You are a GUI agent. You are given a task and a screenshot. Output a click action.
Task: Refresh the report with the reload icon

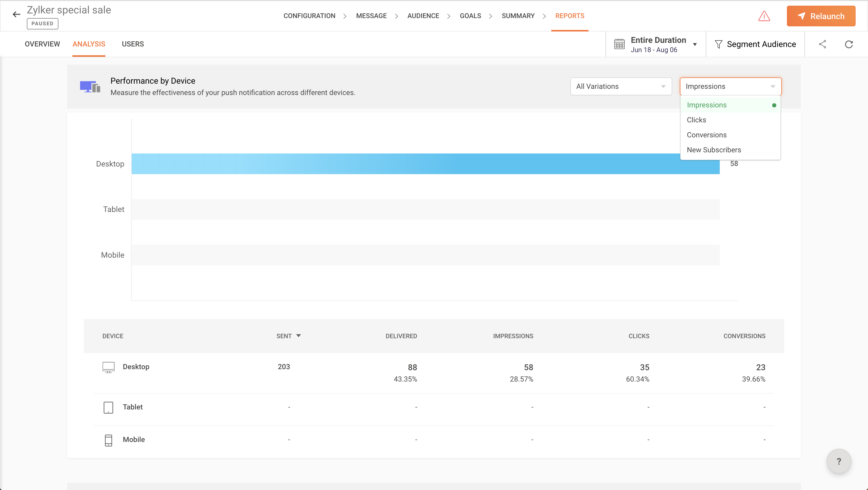pos(848,44)
